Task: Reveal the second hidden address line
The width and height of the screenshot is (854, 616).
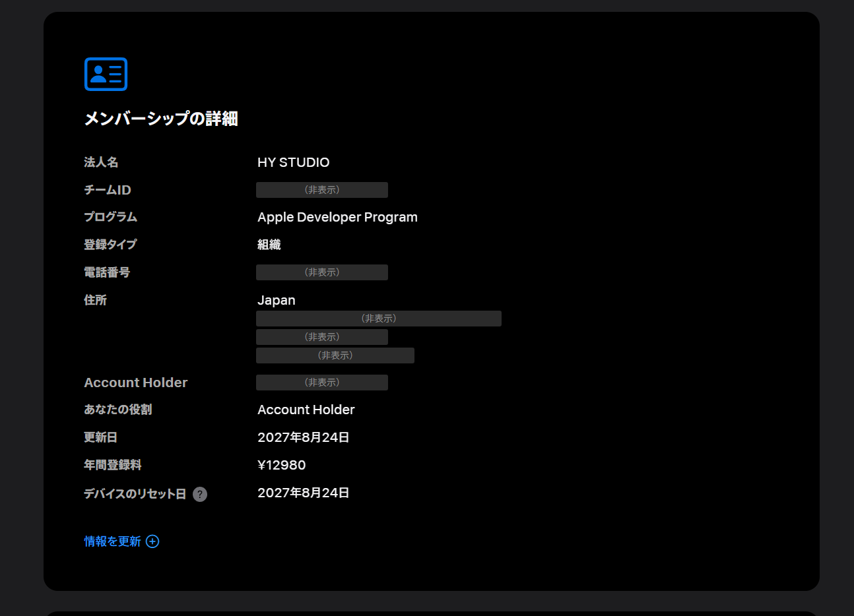Action: 322,337
